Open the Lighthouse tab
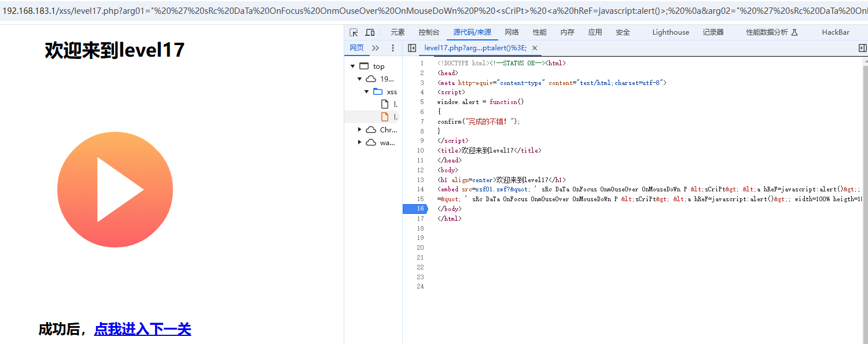The height and width of the screenshot is (344, 868). click(671, 32)
